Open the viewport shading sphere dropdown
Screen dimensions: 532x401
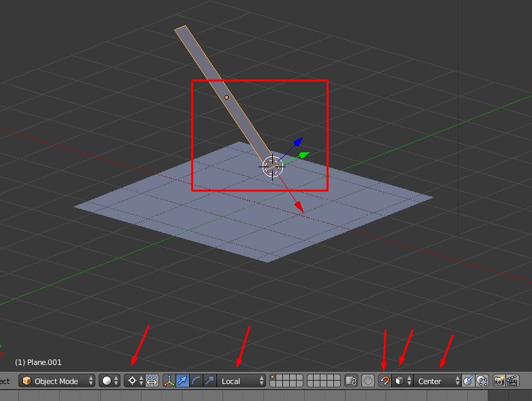[110, 381]
